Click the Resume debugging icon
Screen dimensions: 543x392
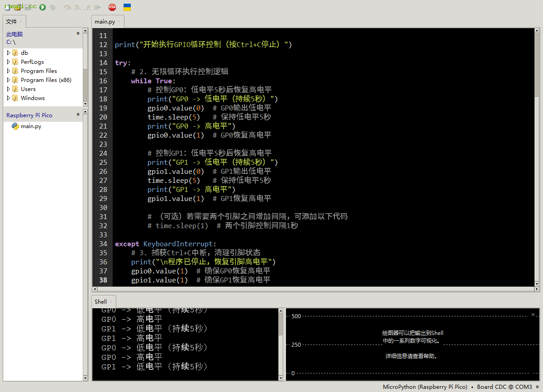pyautogui.click(x=97, y=7)
